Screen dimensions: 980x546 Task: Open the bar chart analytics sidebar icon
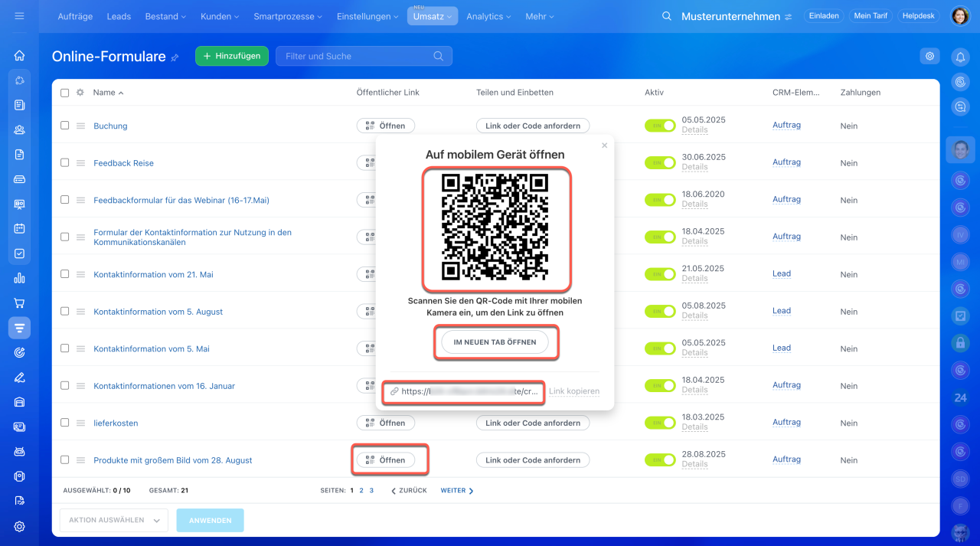[x=19, y=278]
